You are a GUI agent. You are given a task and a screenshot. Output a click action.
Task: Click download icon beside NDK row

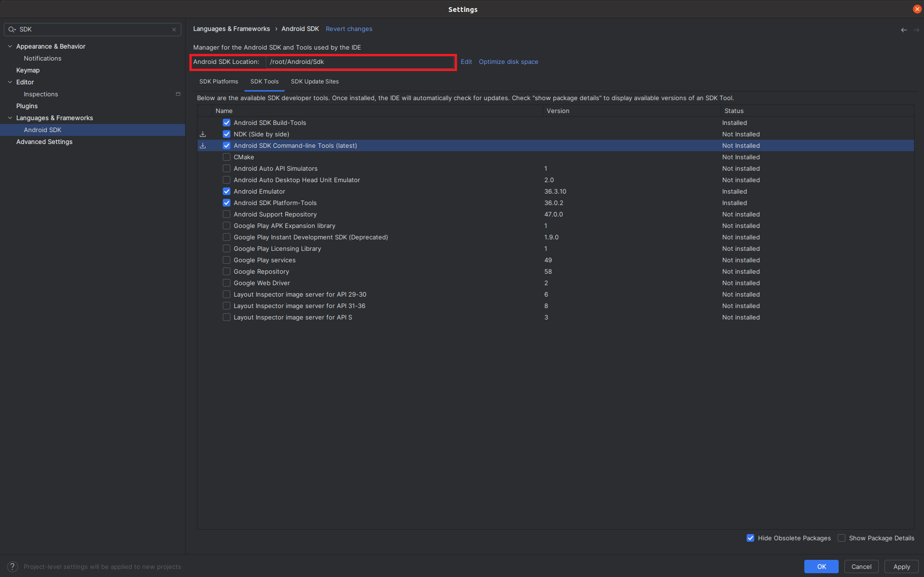tap(203, 134)
